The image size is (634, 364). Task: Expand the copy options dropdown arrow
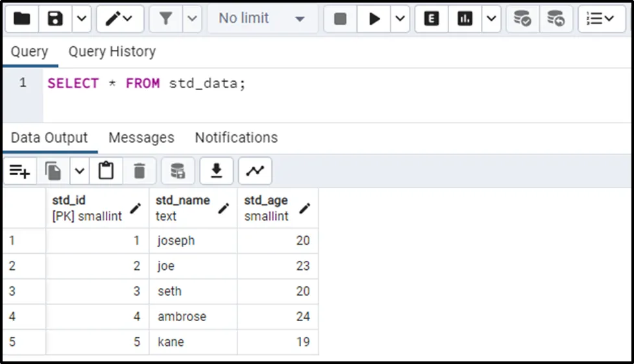coord(79,171)
